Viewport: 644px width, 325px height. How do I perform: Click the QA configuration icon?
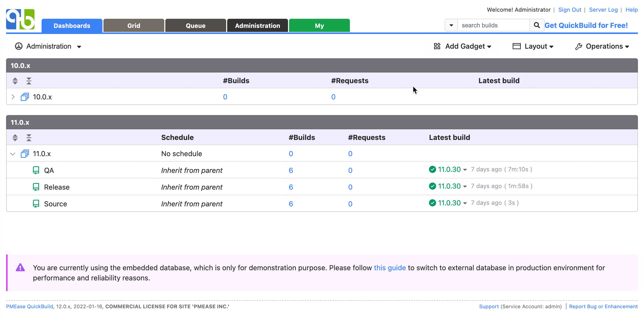pyautogui.click(x=36, y=170)
